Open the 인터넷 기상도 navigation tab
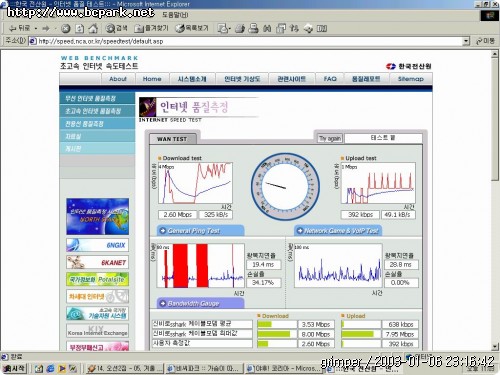Screen dimensions: 500x375 tap(242, 79)
